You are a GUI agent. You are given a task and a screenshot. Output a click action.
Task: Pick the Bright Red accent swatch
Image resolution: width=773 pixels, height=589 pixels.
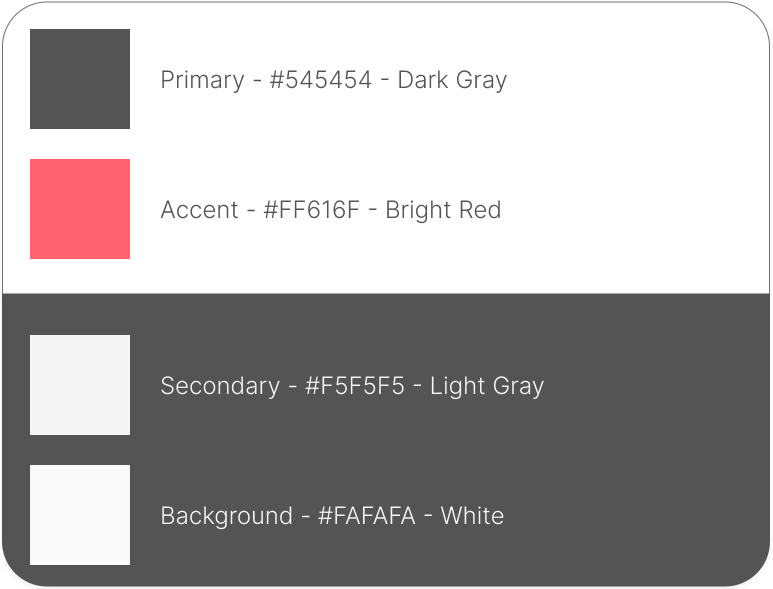[80, 209]
